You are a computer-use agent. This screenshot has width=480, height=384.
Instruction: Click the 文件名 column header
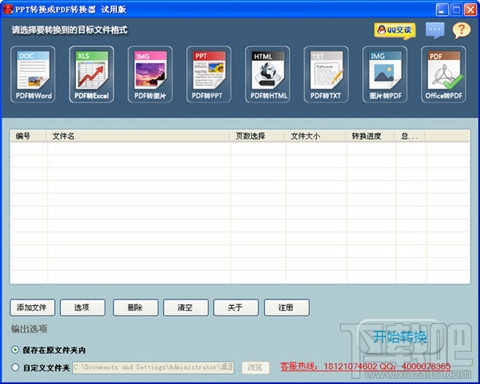[x=138, y=136]
